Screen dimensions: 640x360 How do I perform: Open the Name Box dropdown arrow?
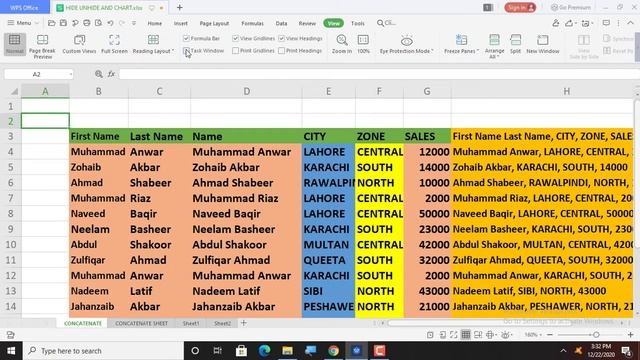[x=71, y=74]
